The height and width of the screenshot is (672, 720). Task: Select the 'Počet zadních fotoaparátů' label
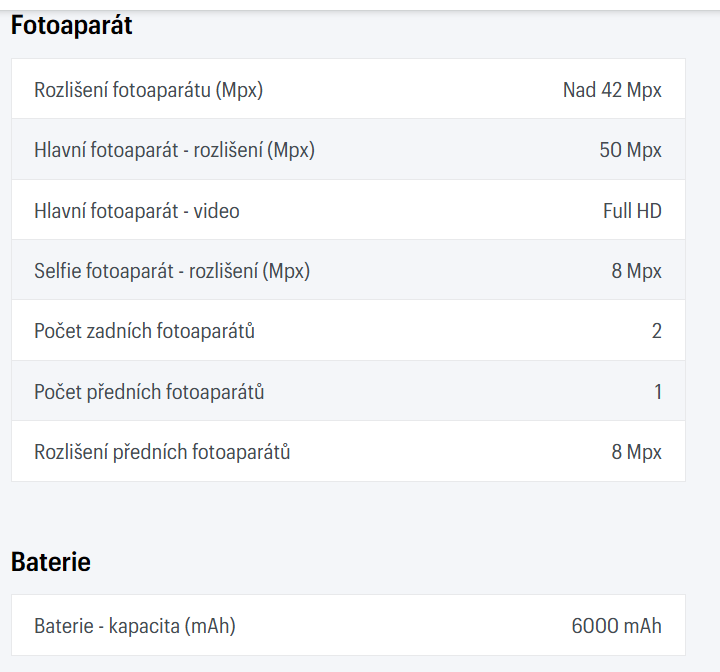144,331
